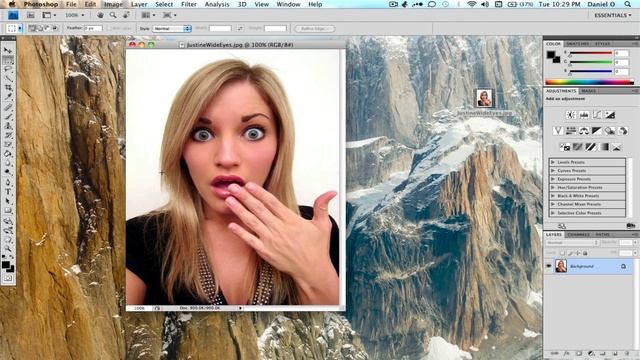Viewport: 640px width, 360px height.
Task: Add a Levels adjustment layer
Action: pos(584,115)
